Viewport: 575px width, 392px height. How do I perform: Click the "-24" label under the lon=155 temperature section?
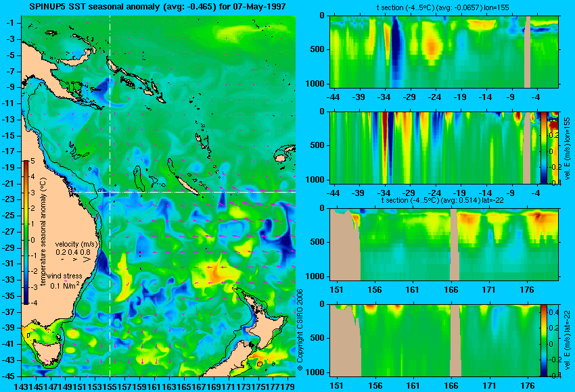point(434,97)
